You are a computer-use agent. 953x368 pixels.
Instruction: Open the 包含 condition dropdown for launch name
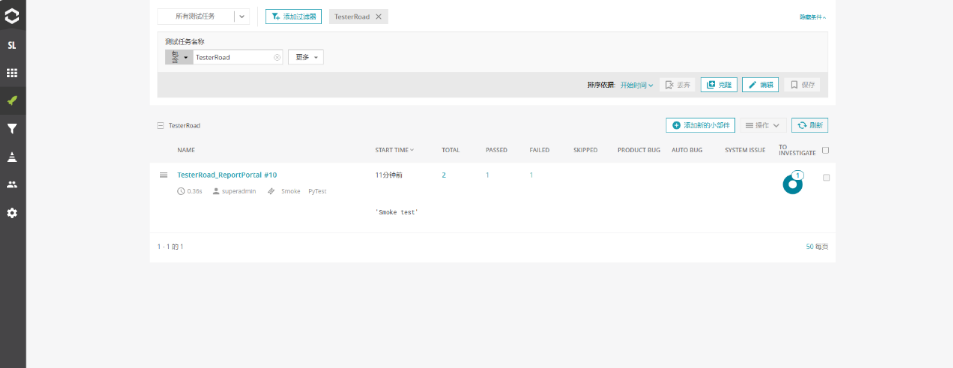point(179,57)
